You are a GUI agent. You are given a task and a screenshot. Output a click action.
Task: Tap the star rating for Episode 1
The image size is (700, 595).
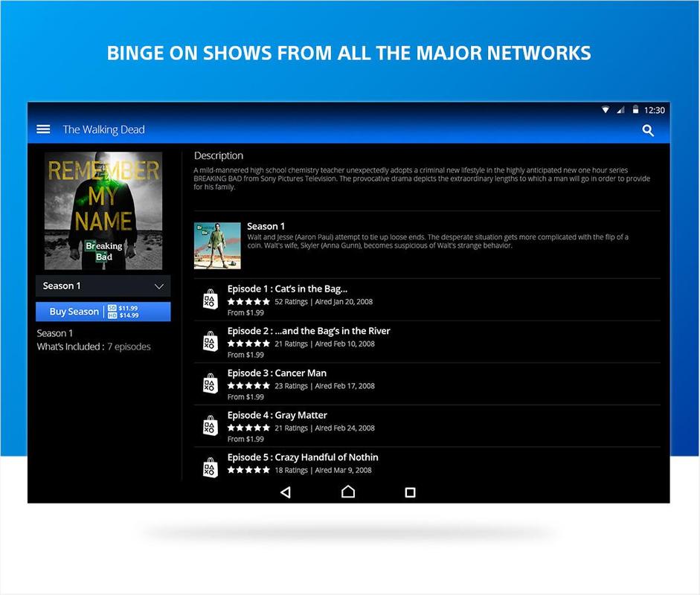(x=248, y=302)
